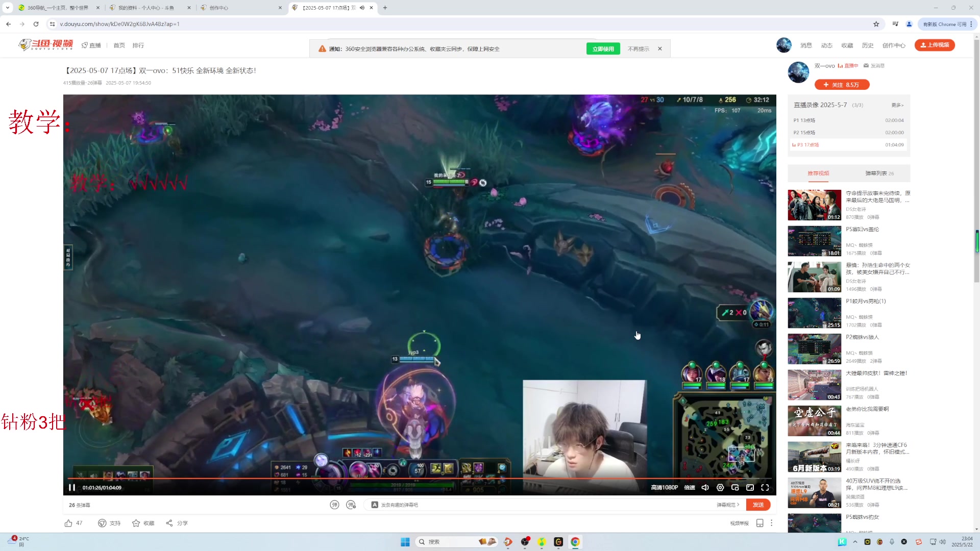The width and height of the screenshot is (980, 551).
Task: Open the 历史 watch history
Action: 867,45
